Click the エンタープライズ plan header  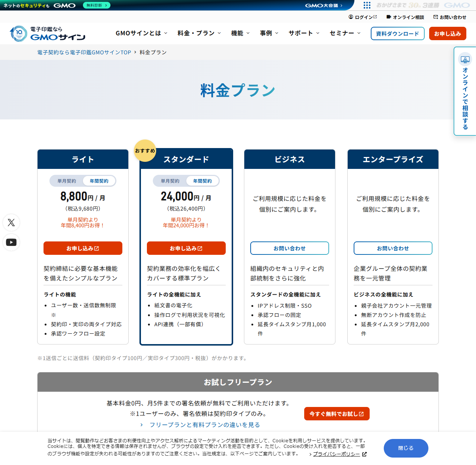click(393, 159)
